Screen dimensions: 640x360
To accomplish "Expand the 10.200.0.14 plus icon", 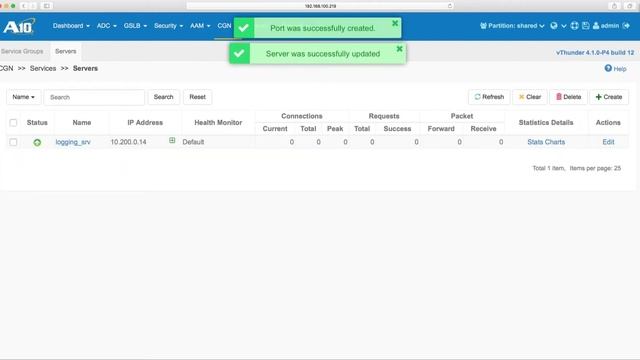I will click(172, 140).
